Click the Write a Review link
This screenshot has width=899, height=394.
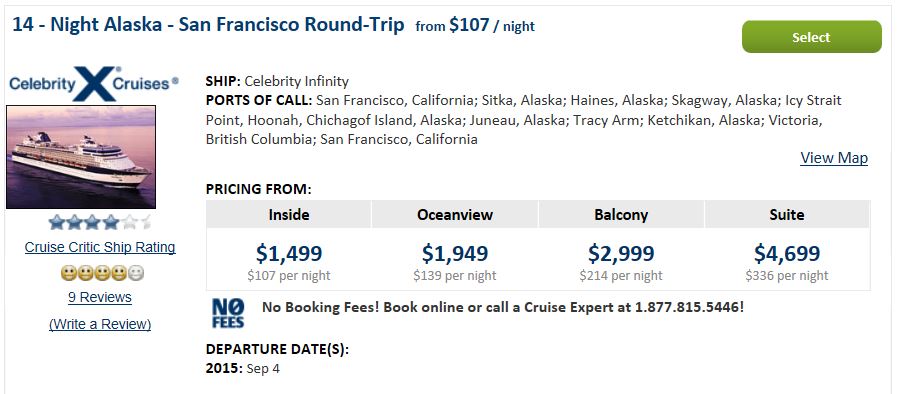[x=100, y=324]
